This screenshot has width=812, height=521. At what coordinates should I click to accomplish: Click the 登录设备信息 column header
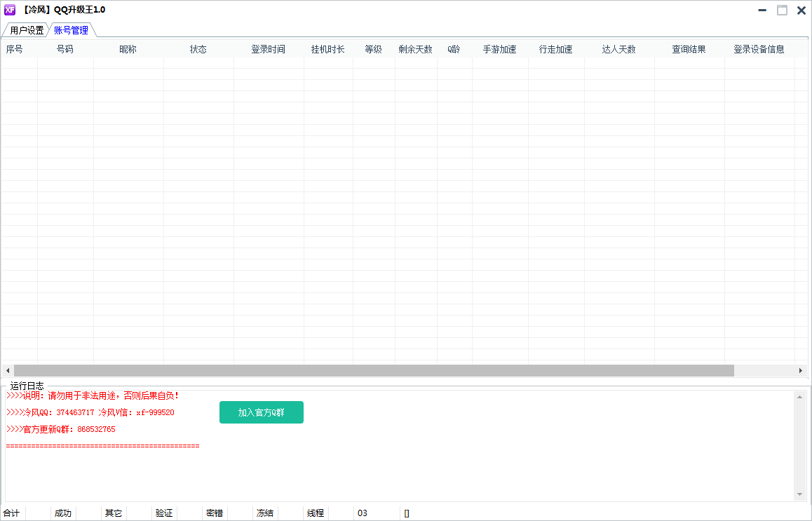click(759, 49)
